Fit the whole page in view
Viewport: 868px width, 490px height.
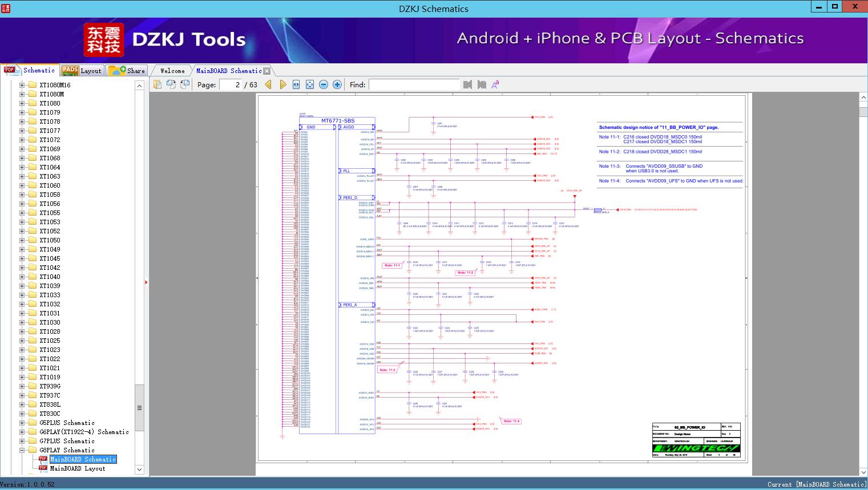[310, 84]
